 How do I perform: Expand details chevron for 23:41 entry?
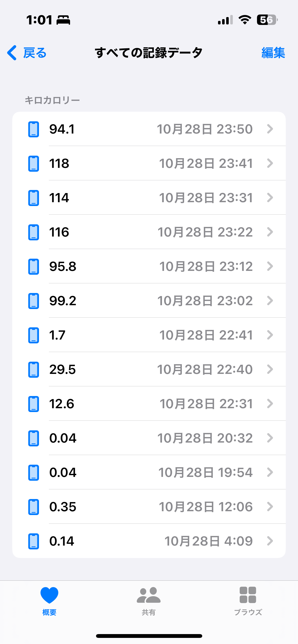click(x=270, y=163)
